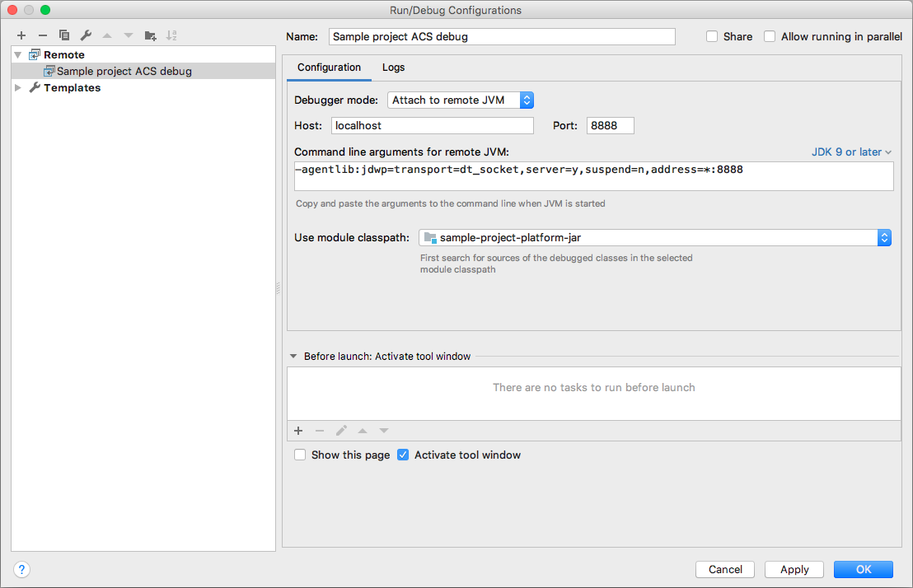Image resolution: width=913 pixels, height=588 pixels.
Task: Enable the Share checkbox
Action: point(711,36)
